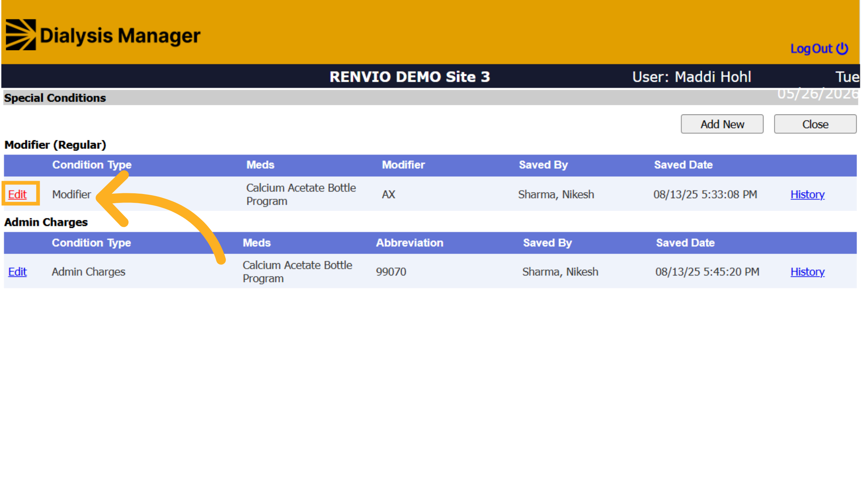868x497 pixels.
Task: Click the Add New button
Action: tap(722, 124)
